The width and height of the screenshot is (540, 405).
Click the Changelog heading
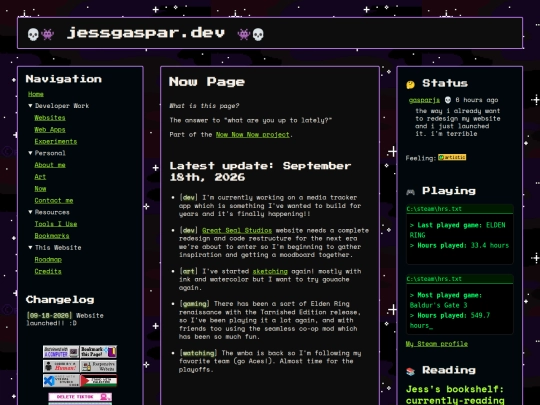click(60, 300)
